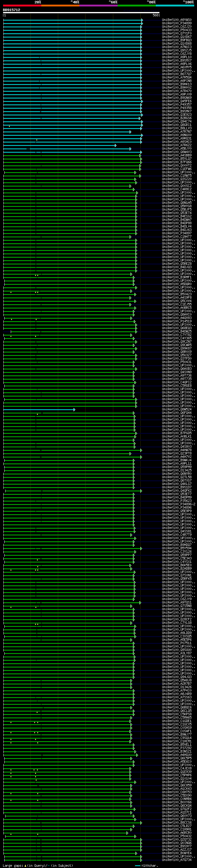Screen dimensions: 197x868
Task: Click the UniRef100_P49357 hit label
Action: [x=177, y=104]
